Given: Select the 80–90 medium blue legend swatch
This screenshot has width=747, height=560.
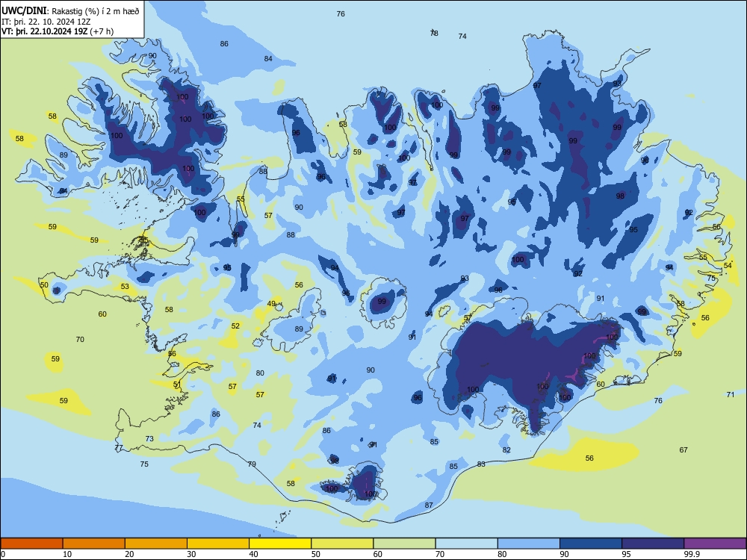Looking at the screenshot, I should point(529,544).
